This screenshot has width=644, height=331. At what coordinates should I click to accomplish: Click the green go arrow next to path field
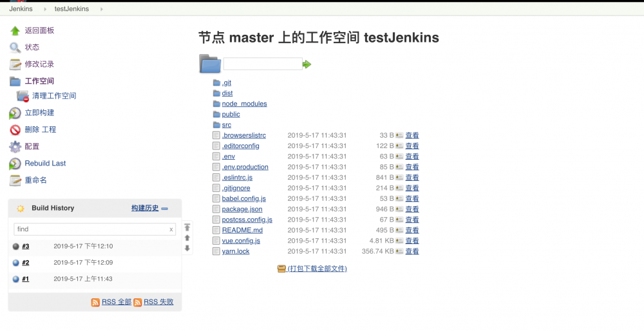307,64
